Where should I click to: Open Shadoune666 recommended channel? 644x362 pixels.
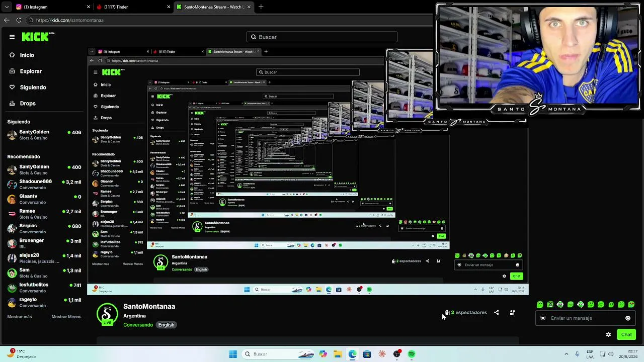[44, 185]
